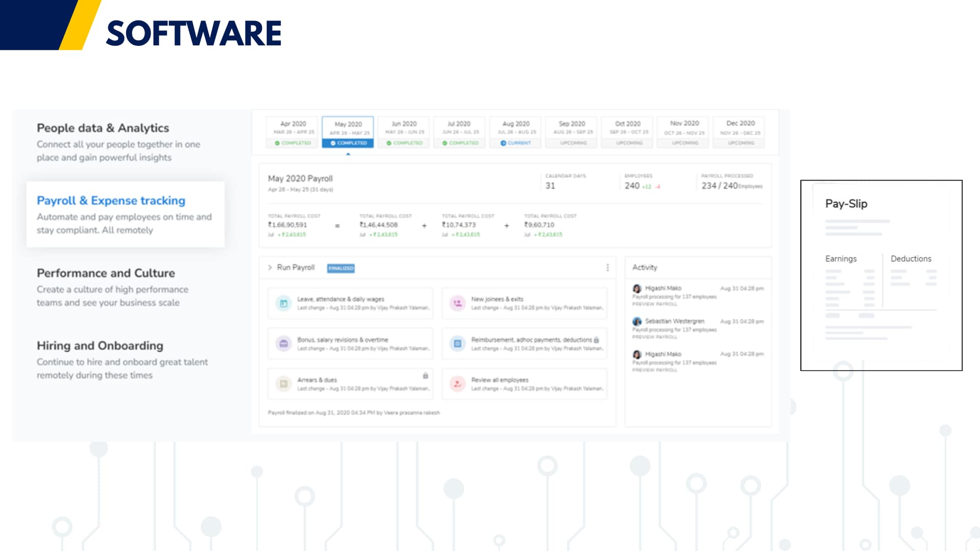
Task: Click the Review all employees icon
Action: [457, 384]
